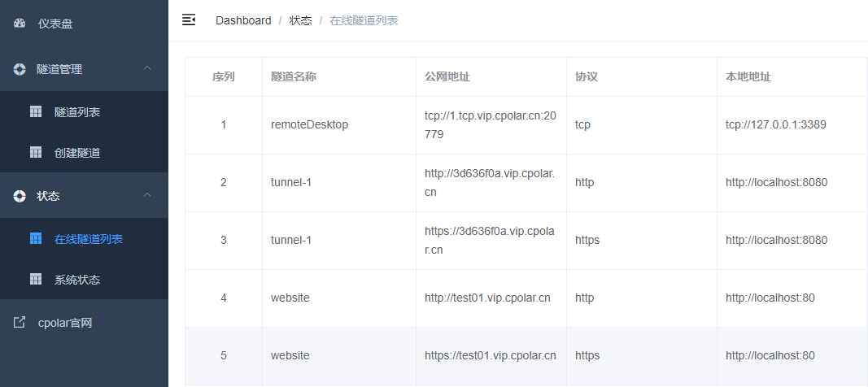
Task: Click http://localhost:80 in row 5
Action: pyautogui.click(x=770, y=355)
